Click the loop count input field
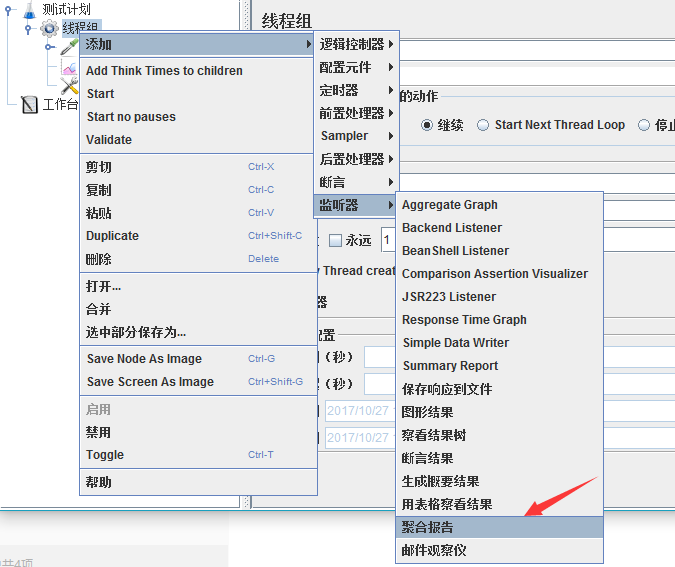The image size is (675, 567). (x=388, y=240)
